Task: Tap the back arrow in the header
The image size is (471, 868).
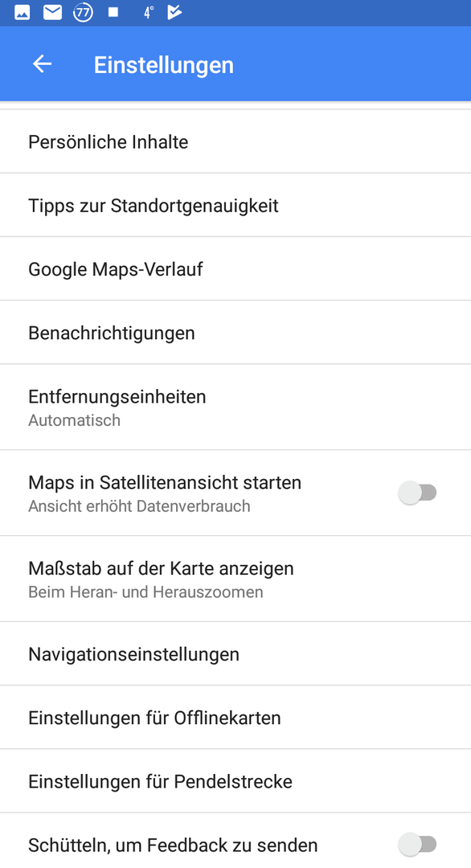Action: 42,64
